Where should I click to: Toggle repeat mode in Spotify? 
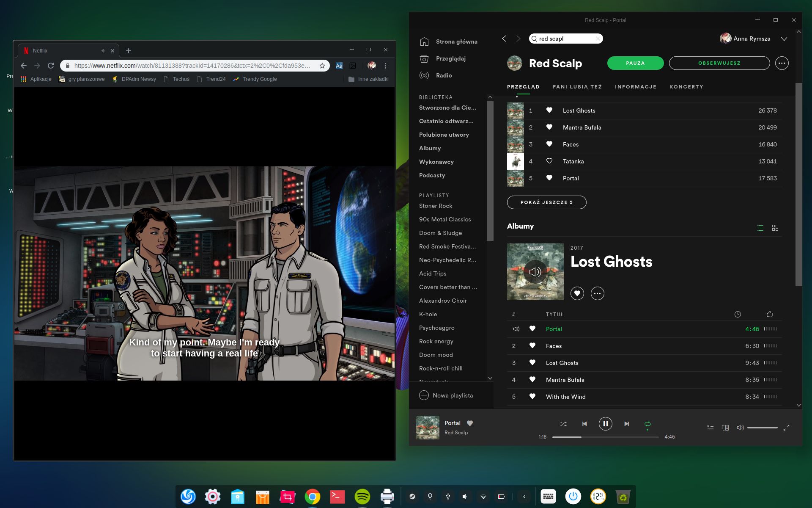pos(647,424)
